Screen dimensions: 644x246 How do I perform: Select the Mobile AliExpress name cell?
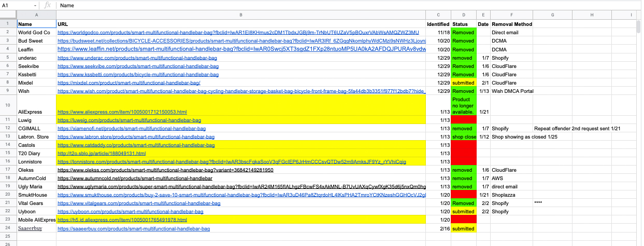[36, 220]
